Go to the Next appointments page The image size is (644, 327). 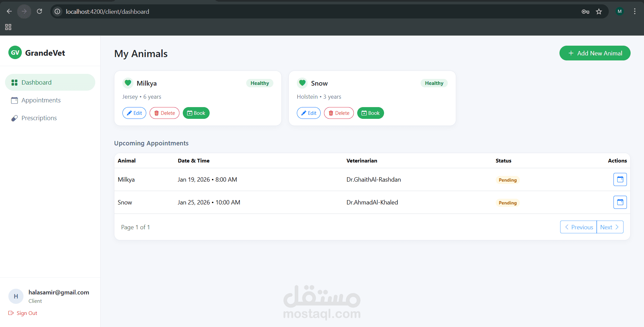[x=610, y=227]
